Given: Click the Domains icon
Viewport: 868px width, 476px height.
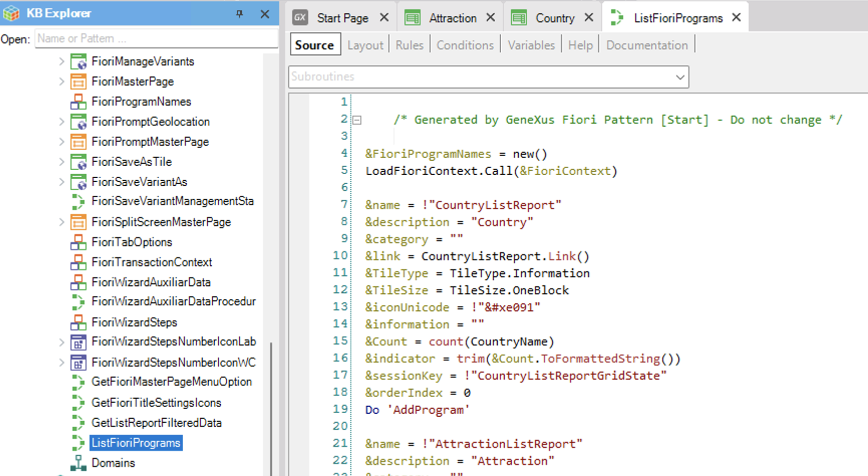Looking at the screenshot, I should coord(78,463).
